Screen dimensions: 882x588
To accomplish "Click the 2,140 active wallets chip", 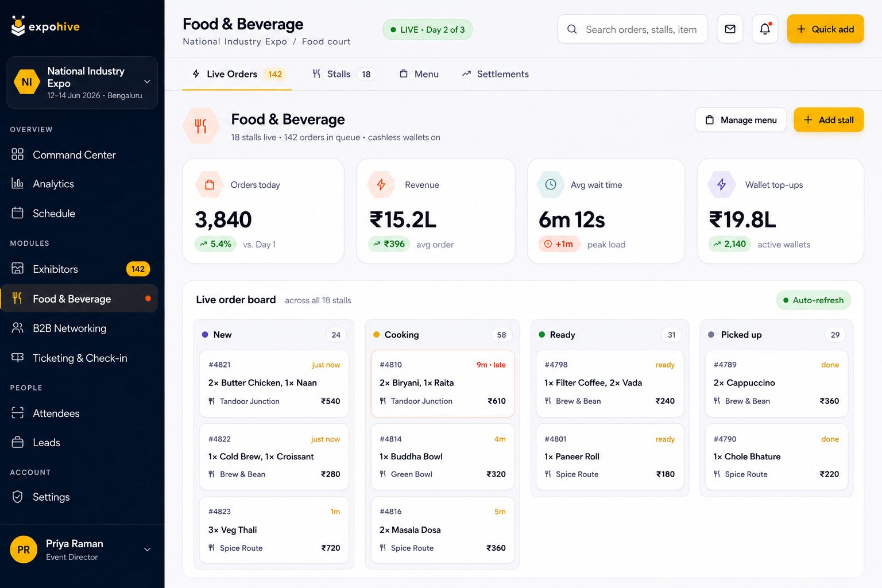I will [x=730, y=244].
